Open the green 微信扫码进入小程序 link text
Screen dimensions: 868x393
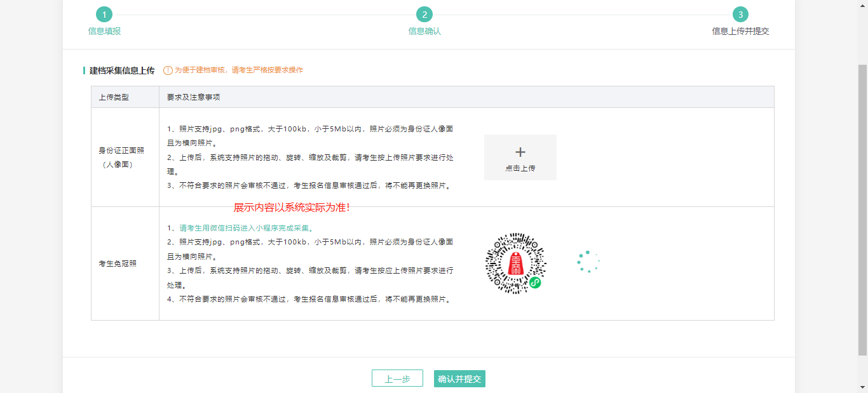(246, 228)
